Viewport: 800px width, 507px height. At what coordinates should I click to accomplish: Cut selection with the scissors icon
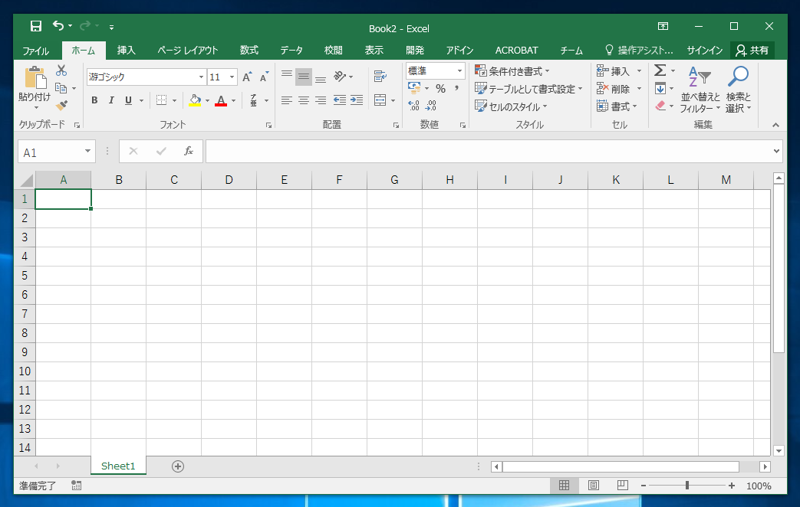(x=62, y=70)
